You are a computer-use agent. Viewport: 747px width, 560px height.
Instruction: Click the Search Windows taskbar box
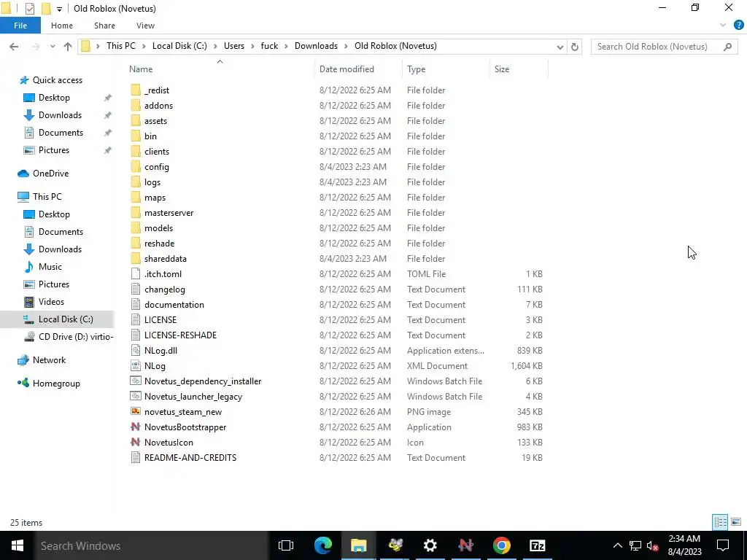pyautogui.click(x=152, y=545)
